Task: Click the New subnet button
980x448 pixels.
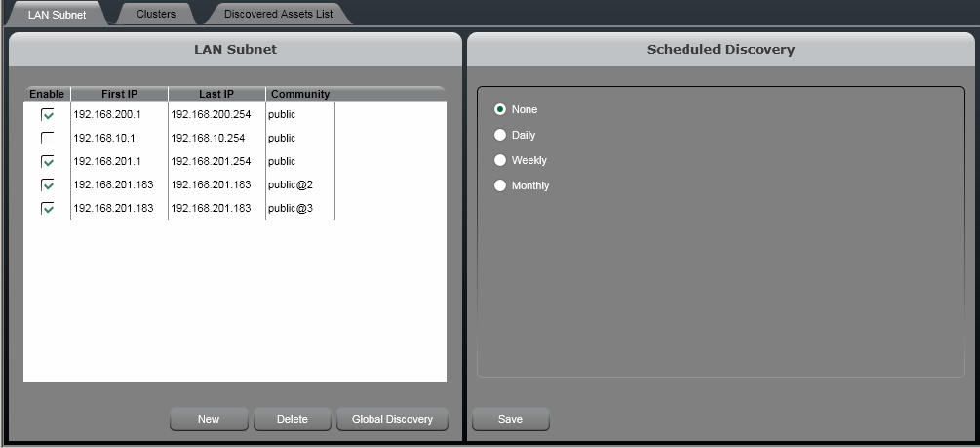Action: (209, 419)
